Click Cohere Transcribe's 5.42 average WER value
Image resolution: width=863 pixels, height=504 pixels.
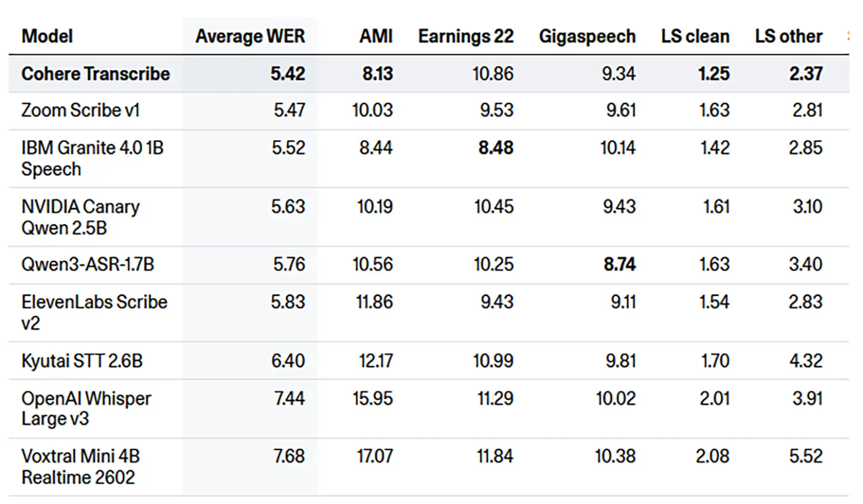[288, 74]
